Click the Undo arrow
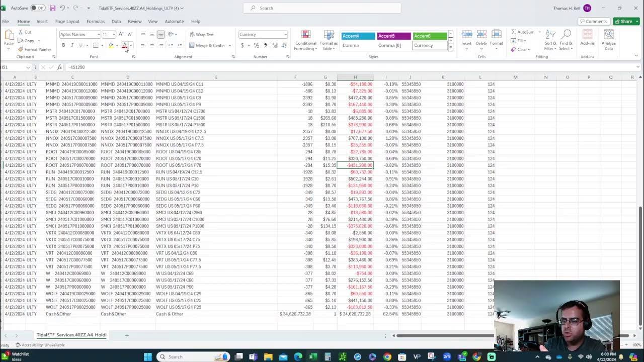Screen dimensions: 644x362 pyautogui.click(x=62, y=8)
